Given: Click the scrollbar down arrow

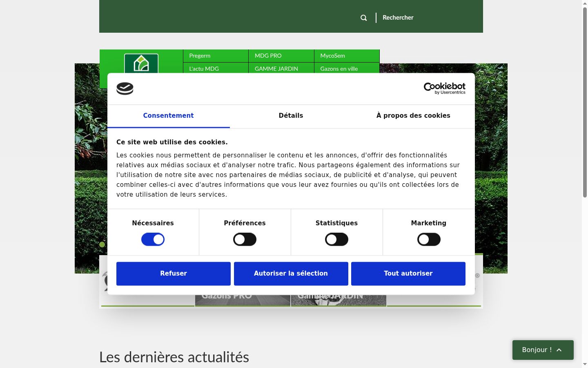Looking at the screenshot, I should tap(585, 364).
